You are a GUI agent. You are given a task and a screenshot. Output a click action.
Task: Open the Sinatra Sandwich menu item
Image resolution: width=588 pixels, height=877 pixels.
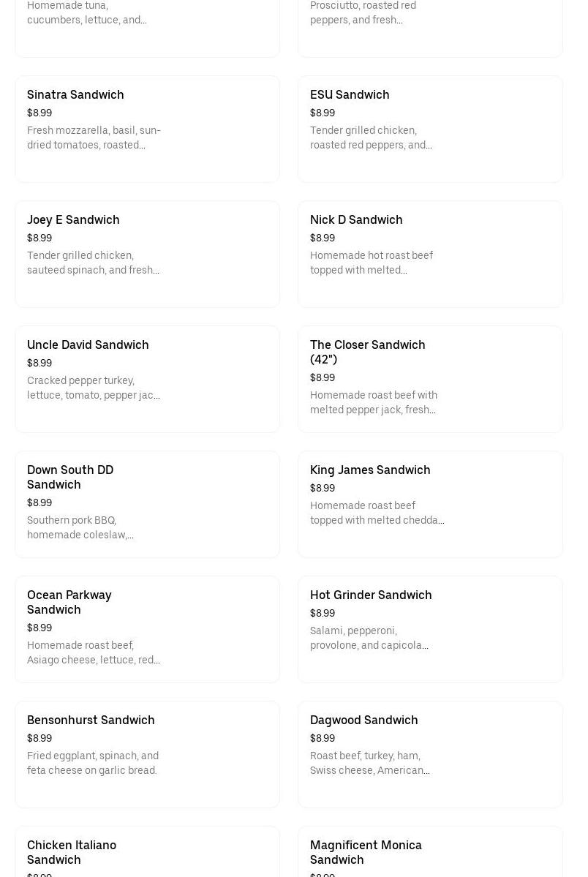pos(75,95)
